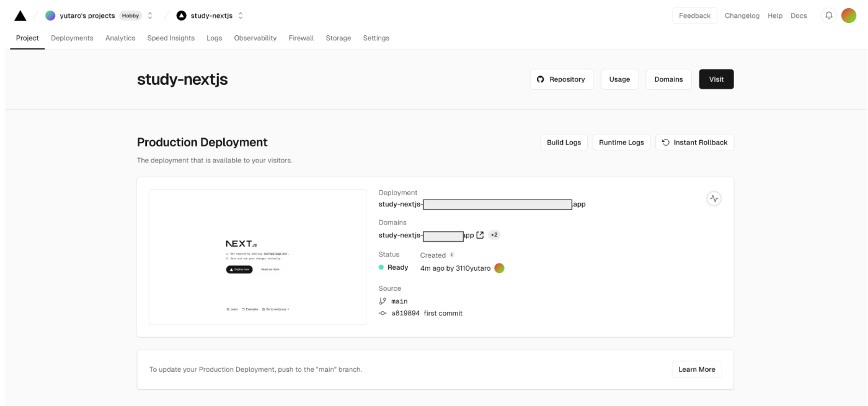
Task: Select the Observability tab
Action: tap(255, 38)
